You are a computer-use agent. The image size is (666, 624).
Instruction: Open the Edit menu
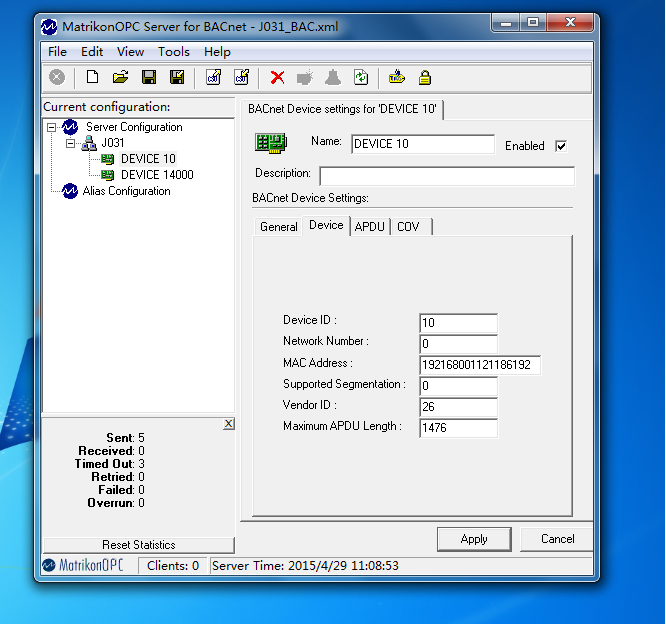pos(92,52)
